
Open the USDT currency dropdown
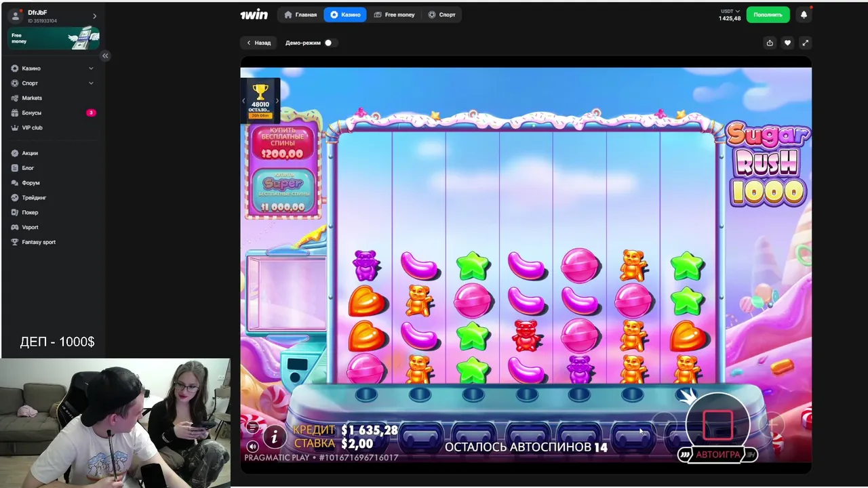[730, 11]
